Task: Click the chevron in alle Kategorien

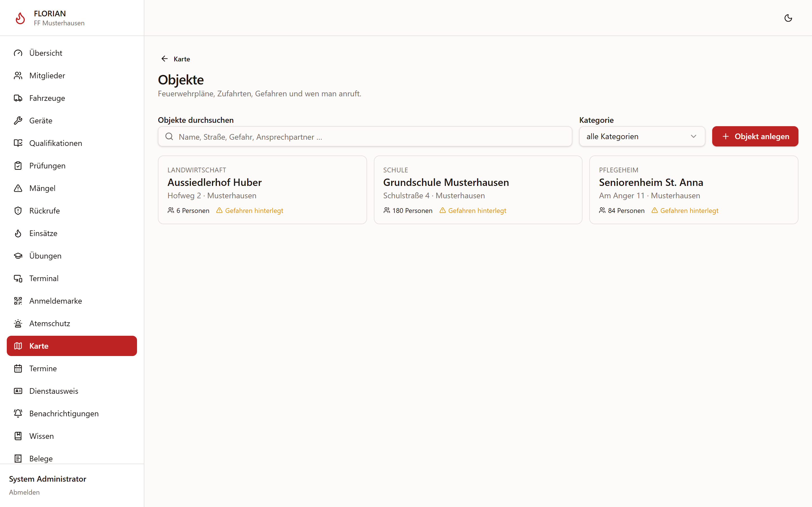Action: (693, 137)
